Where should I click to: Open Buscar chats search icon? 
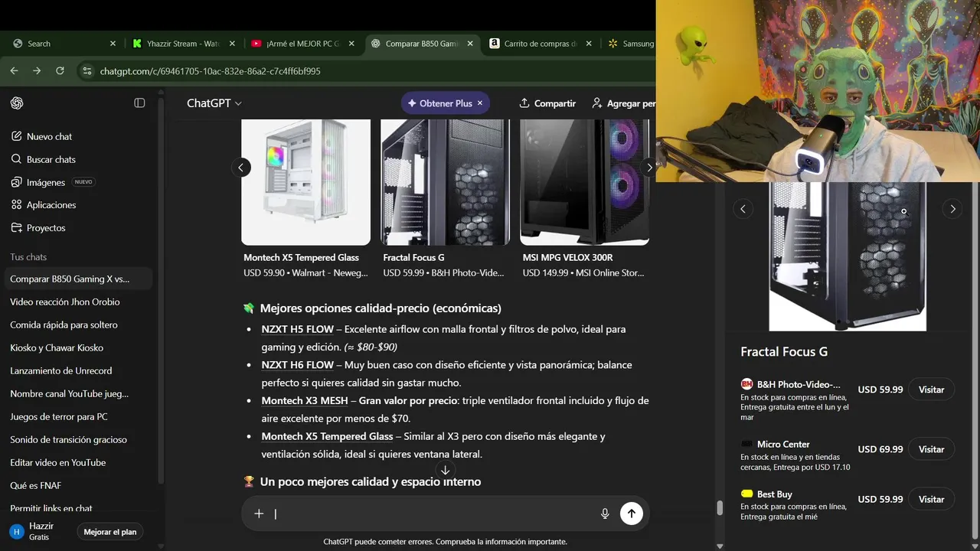click(x=17, y=159)
